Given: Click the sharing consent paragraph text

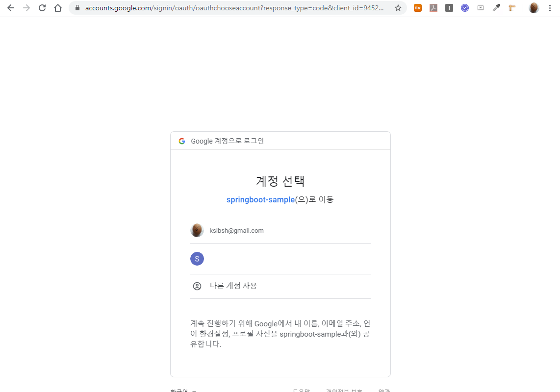Looking at the screenshot, I should click(x=280, y=334).
